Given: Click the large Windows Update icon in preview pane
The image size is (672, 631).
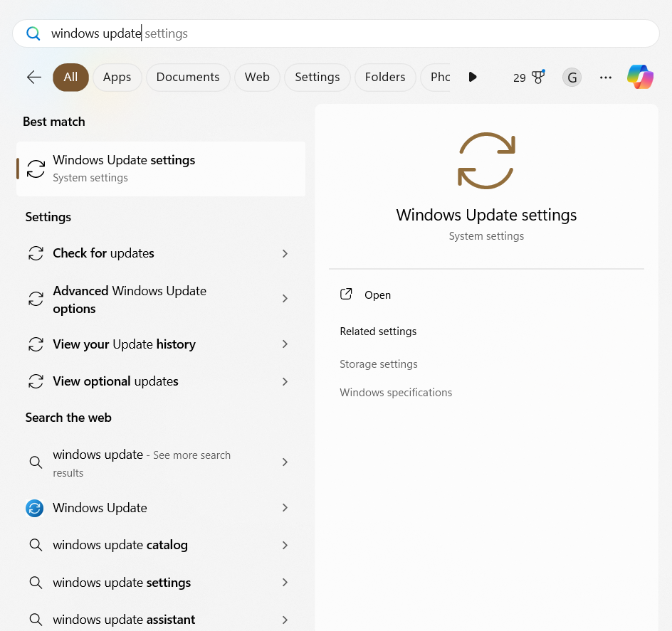Looking at the screenshot, I should pyautogui.click(x=486, y=161).
